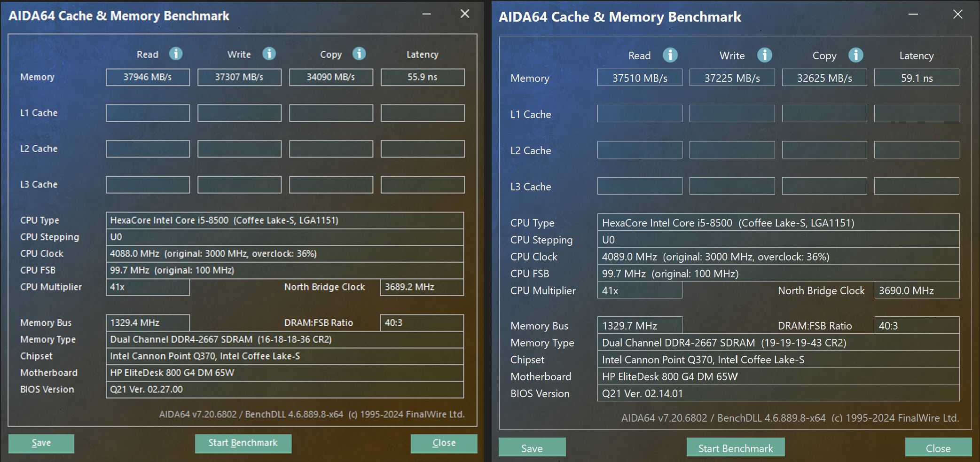Click L3 Cache write field, right window
Image resolution: width=980 pixels, height=462 pixels.
732,186
